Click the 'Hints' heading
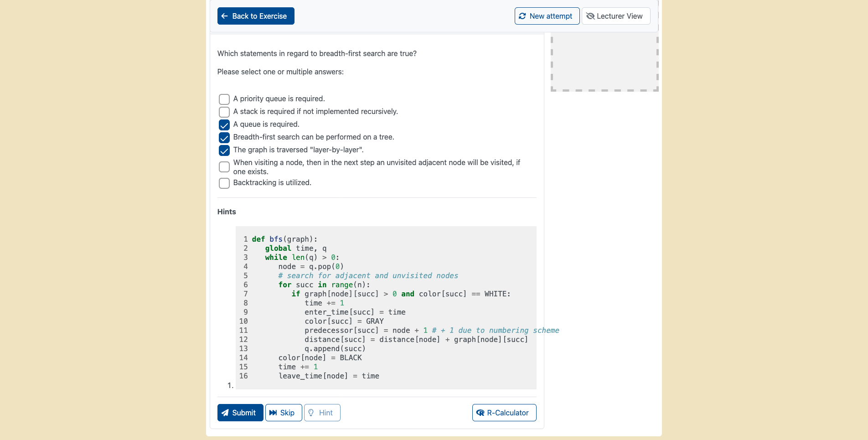 coord(227,212)
